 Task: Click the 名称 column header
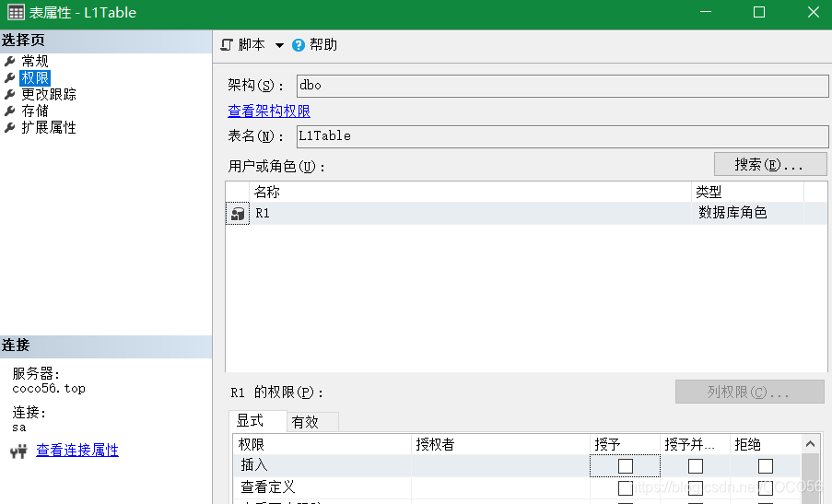(470, 192)
